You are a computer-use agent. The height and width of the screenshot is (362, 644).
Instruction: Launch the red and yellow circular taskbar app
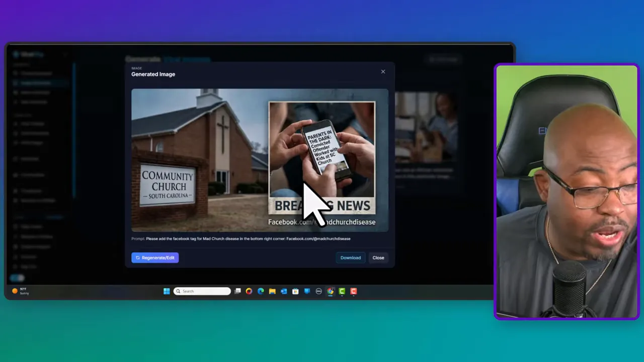(x=249, y=291)
